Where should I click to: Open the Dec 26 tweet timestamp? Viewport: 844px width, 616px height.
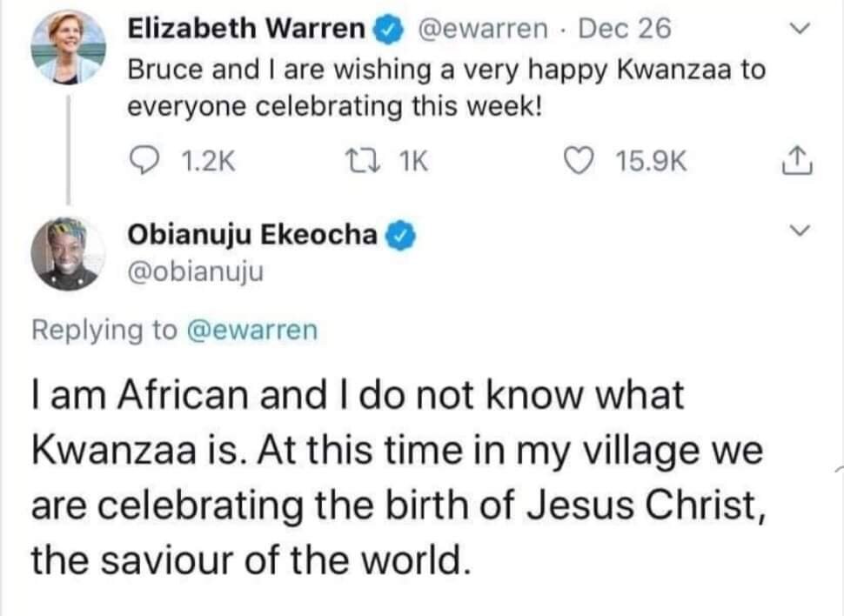[625, 30]
